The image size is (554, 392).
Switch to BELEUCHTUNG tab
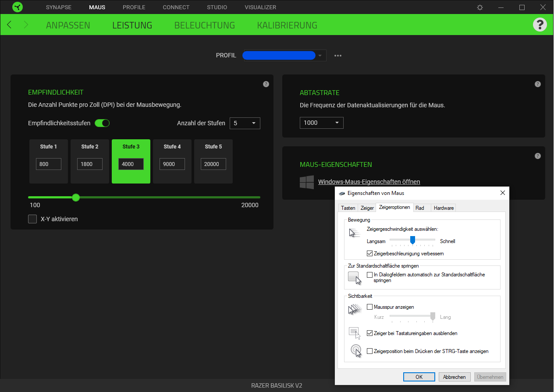tap(205, 25)
